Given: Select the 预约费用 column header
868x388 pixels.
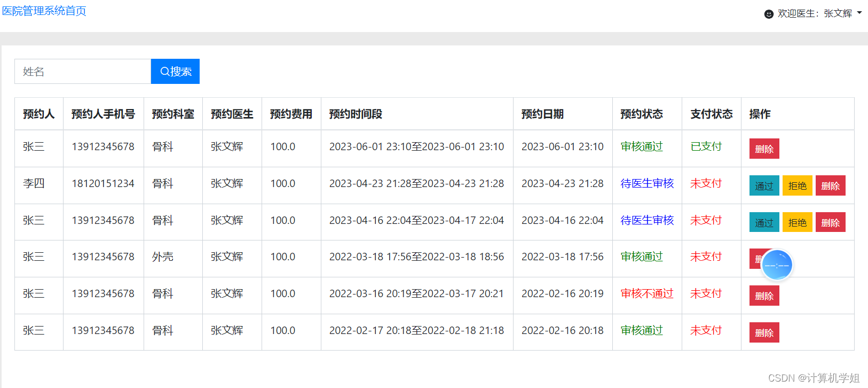Looking at the screenshot, I should tap(291, 114).
